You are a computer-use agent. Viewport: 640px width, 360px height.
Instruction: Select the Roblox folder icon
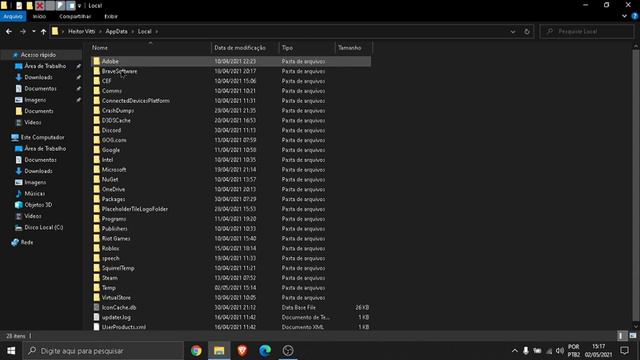[96, 248]
